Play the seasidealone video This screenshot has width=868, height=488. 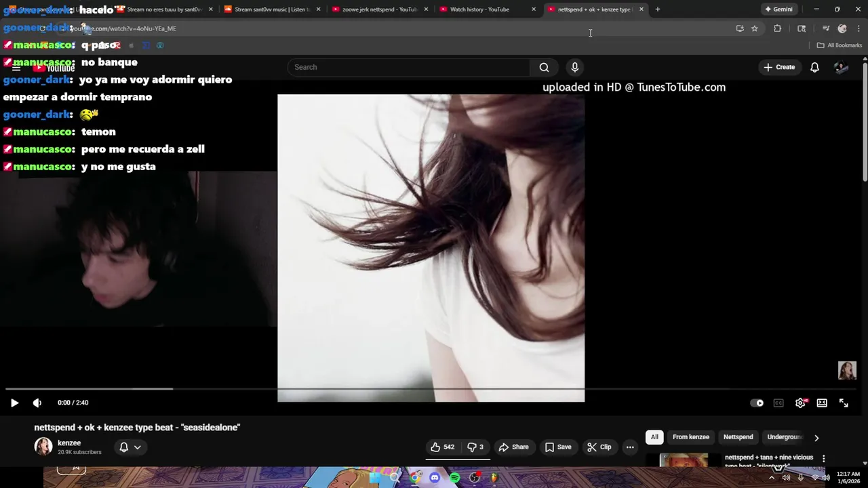coord(14,403)
